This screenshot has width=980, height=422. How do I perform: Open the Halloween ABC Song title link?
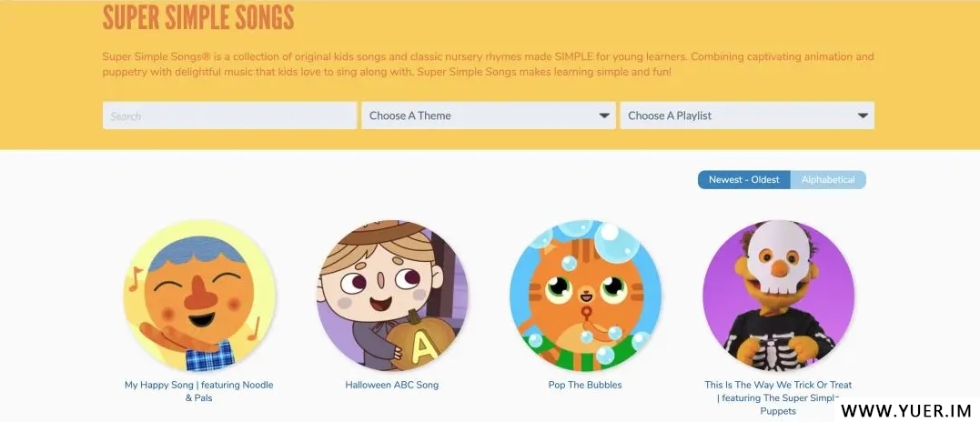pyautogui.click(x=392, y=386)
